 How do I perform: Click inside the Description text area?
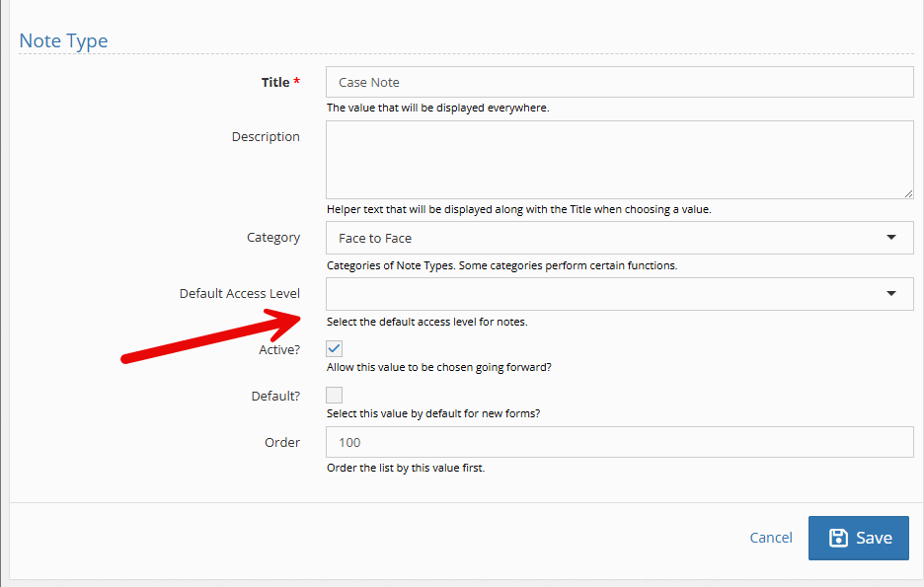pos(619,160)
